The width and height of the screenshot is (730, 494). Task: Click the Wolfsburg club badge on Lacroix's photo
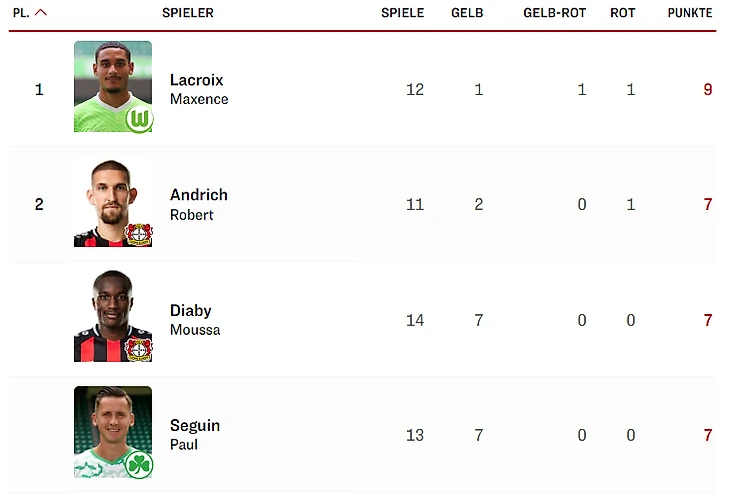coord(139,119)
